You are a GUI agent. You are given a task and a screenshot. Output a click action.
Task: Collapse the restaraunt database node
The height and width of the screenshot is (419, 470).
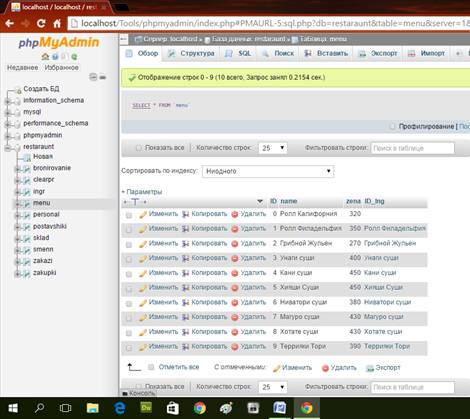point(7,148)
